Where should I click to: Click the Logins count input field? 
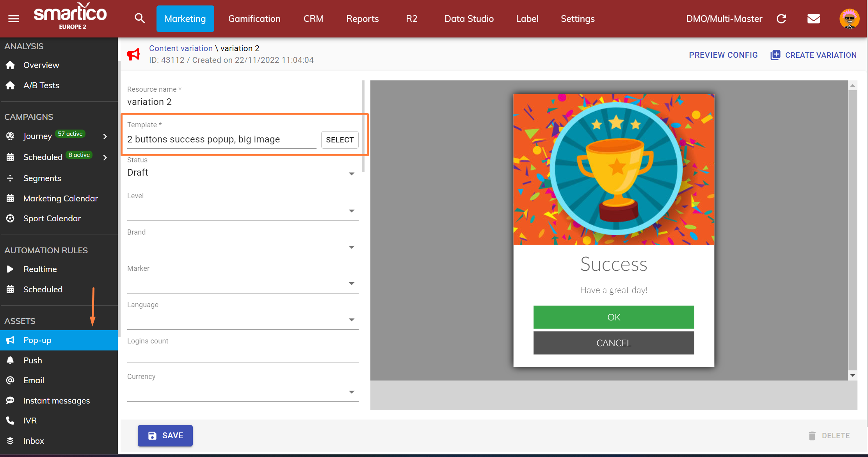242,355
